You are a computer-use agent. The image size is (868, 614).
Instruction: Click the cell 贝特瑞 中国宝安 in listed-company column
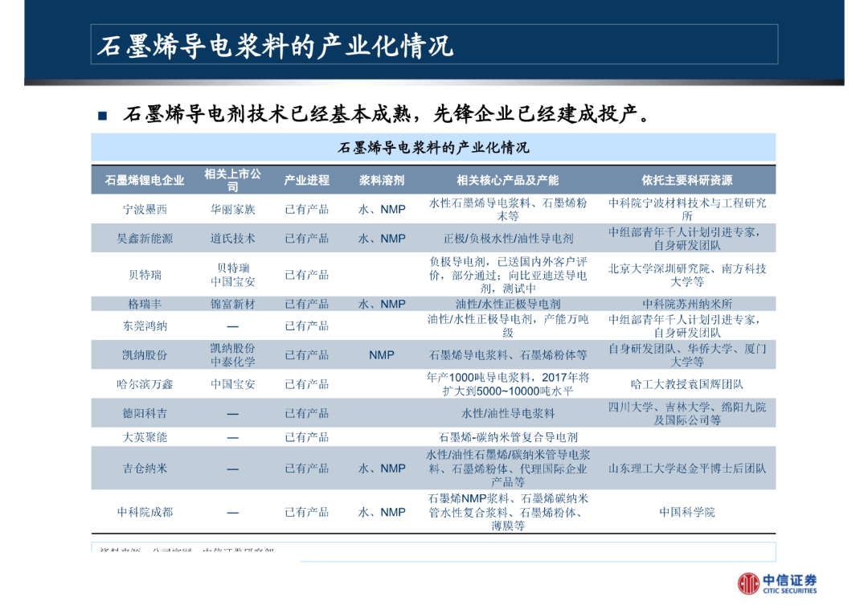[x=232, y=275]
